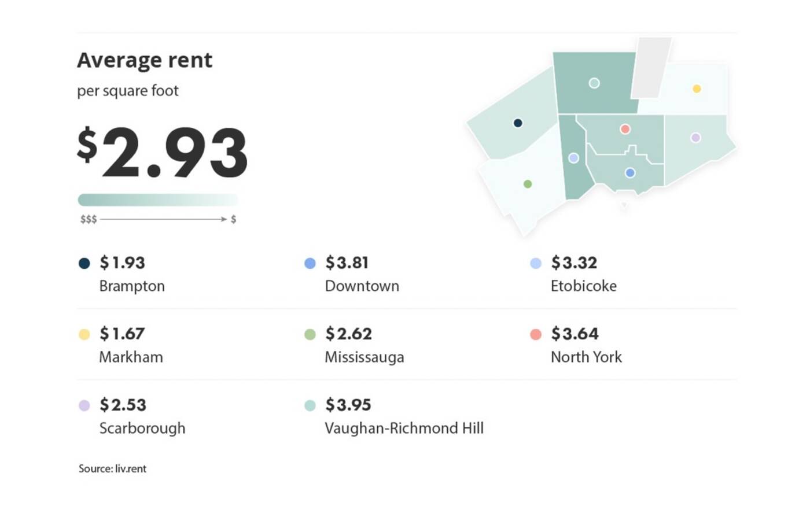The height and width of the screenshot is (532, 810).
Task: Click the Average rent heading
Action: tap(145, 60)
